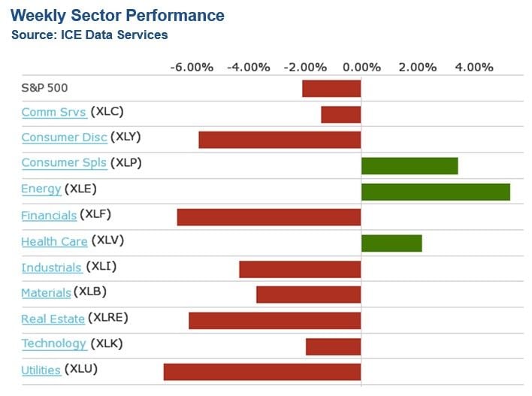Click the Consumer Disc link

coord(64,138)
